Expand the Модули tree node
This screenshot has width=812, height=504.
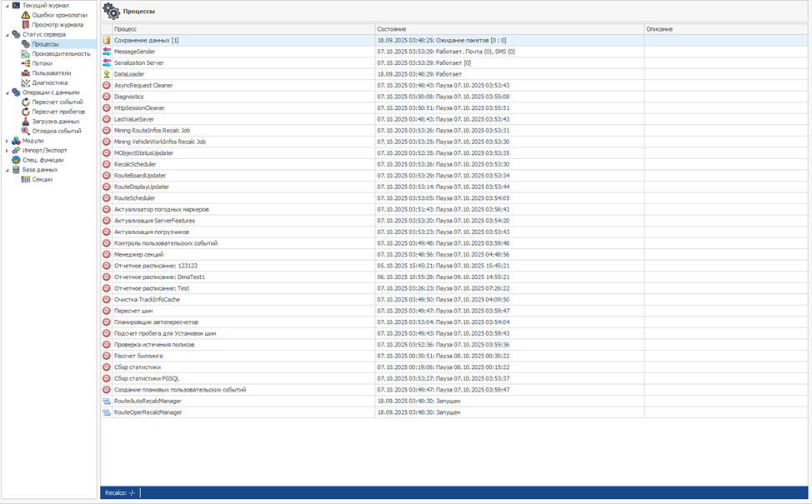click(x=7, y=141)
